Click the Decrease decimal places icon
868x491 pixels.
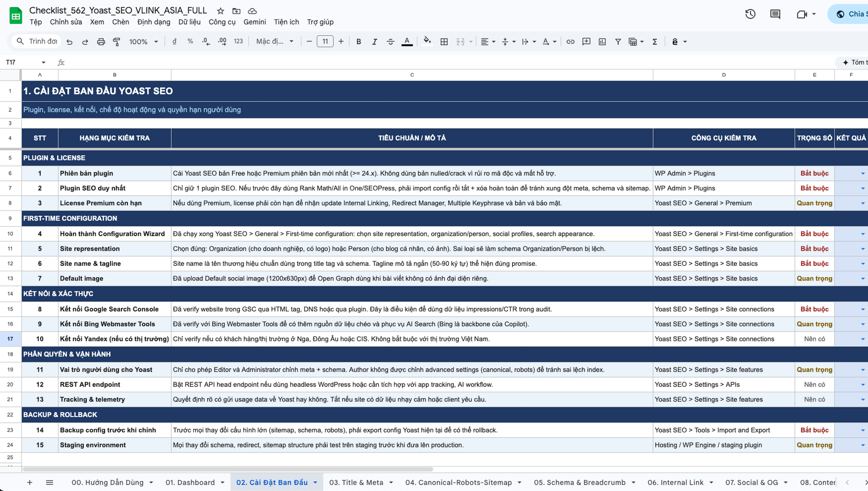[x=206, y=41]
